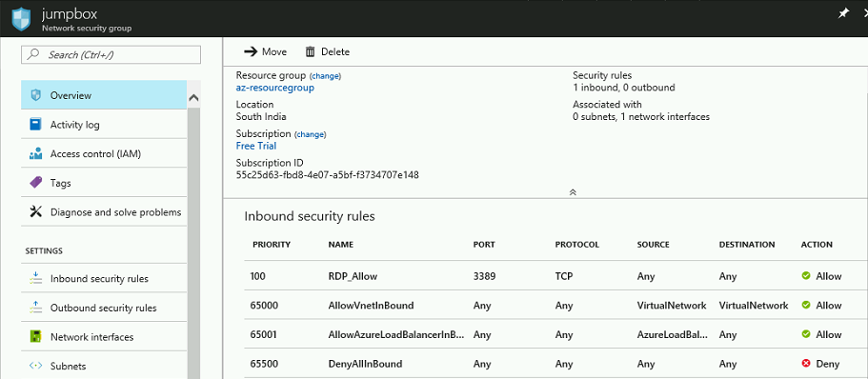Click the Subnets icon in sidebar
This screenshot has height=379, width=868.
(35, 366)
